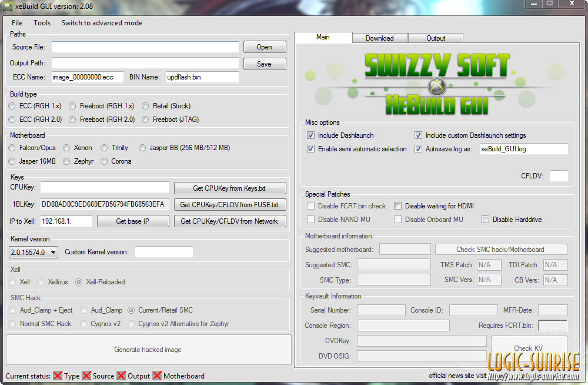Click Save to choose output path
588x385 pixels.
[265, 64]
